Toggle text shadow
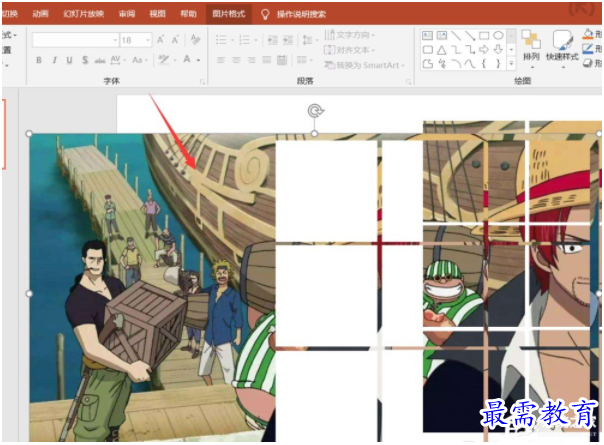The width and height of the screenshot is (604, 445). [85, 60]
